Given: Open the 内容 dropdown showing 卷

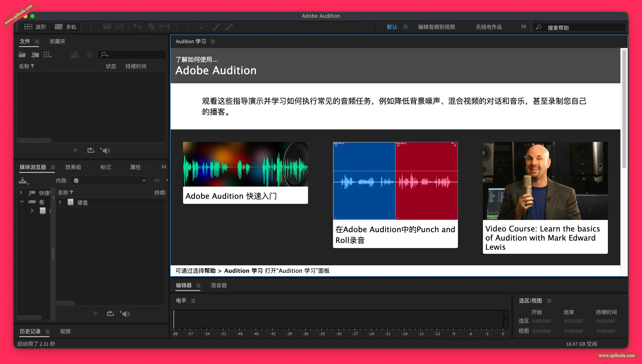Looking at the screenshot, I should coord(109,181).
